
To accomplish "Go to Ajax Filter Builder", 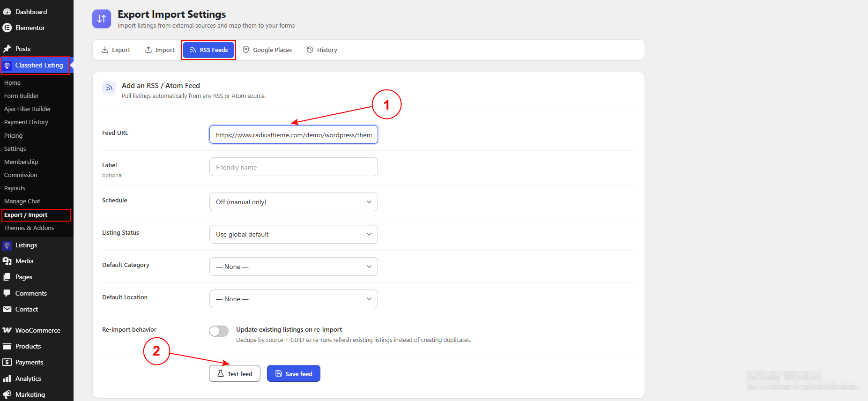I will 28,109.
